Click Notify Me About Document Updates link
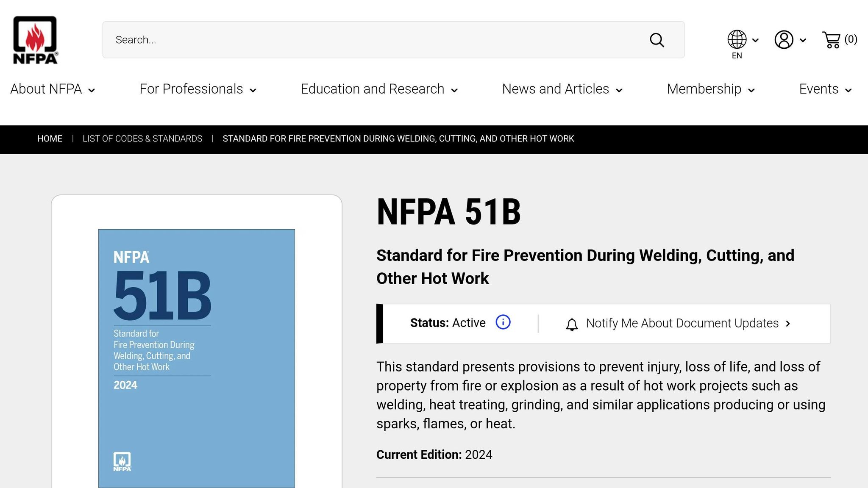Image resolution: width=868 pixels, height=488 pixels. 682,323
